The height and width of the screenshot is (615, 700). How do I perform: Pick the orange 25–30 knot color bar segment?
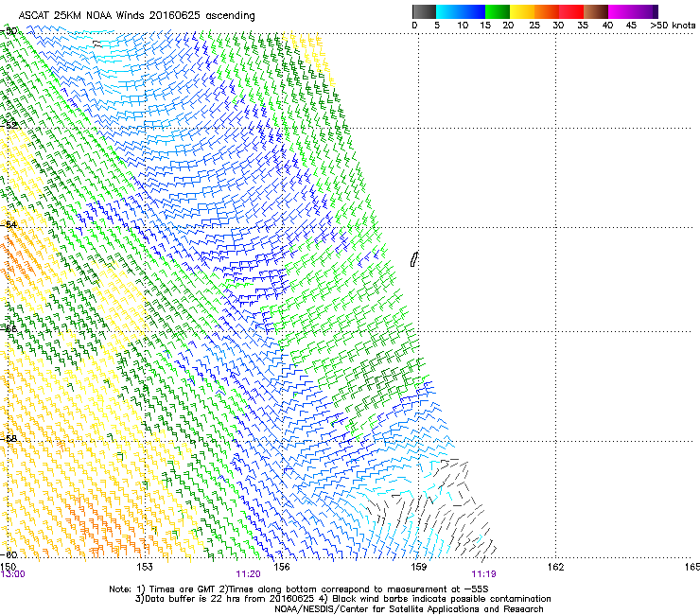tap(547, 11)
